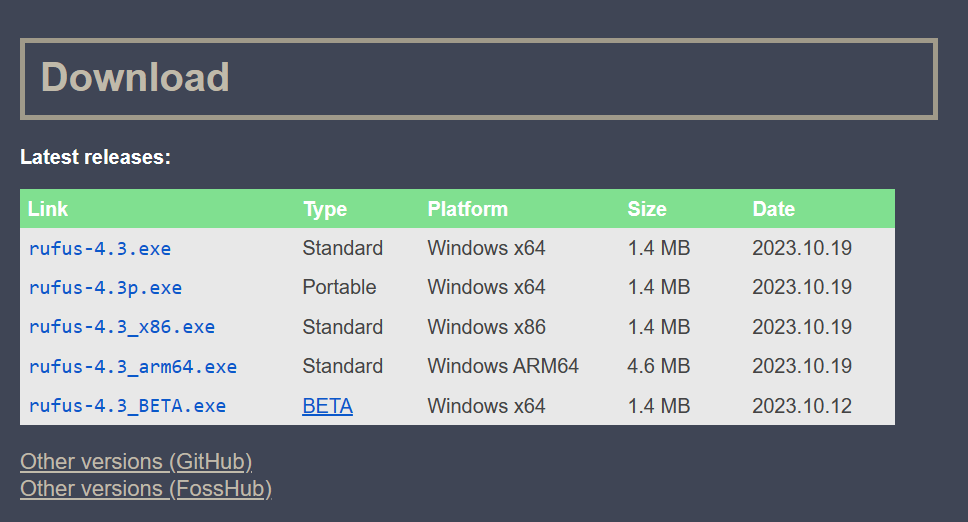
Task: Open Other versions on GitHub
Action: coord(136,462)
